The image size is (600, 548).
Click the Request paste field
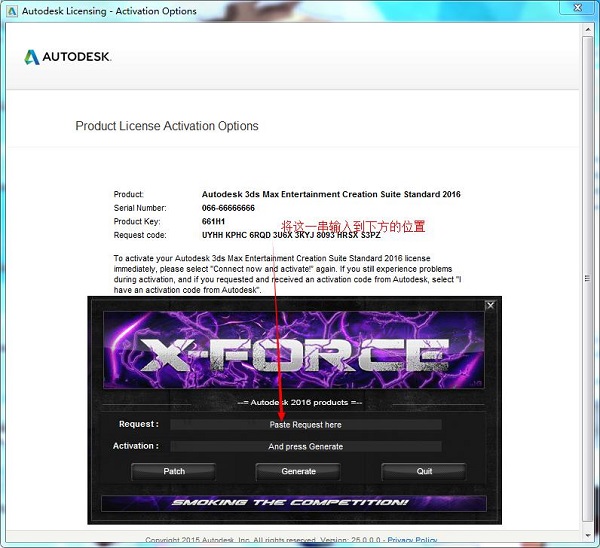tap(305, 425)
